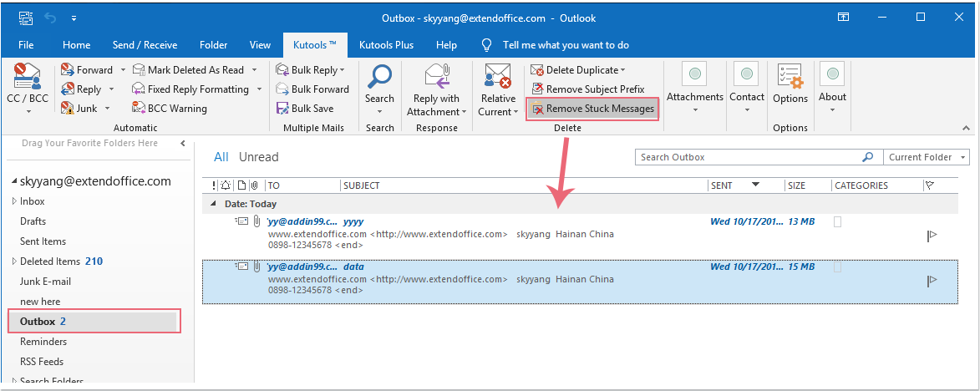
Task: Click the Junk icon button
Action: (x=68, y=109)
